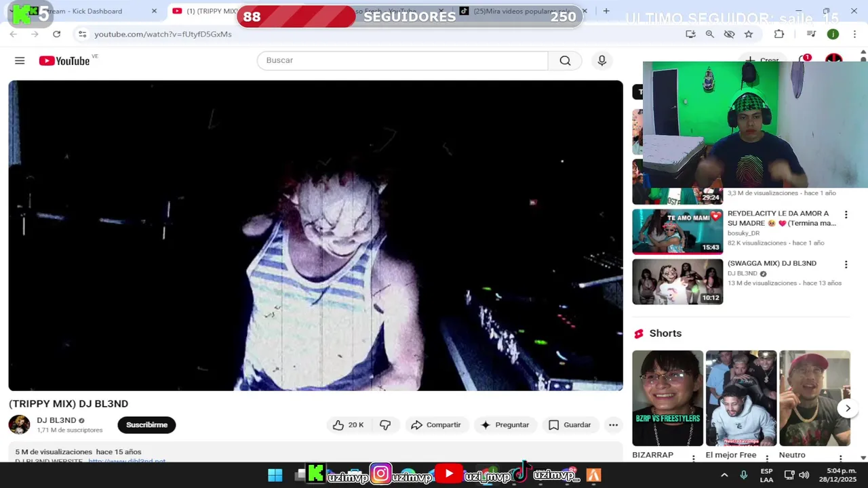Open options menu for the SWAGGA MIX video
Screen dimensions: 868x488
coord(846,264)
